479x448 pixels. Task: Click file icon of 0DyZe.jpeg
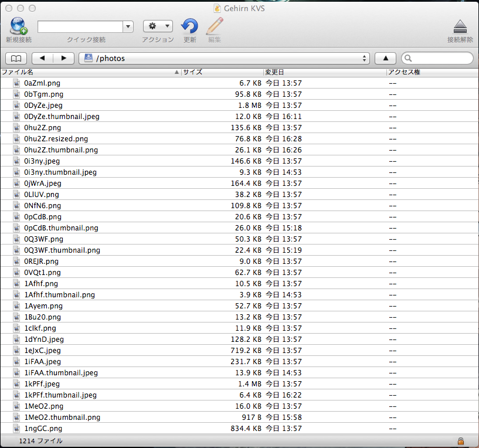pos(18,106)
